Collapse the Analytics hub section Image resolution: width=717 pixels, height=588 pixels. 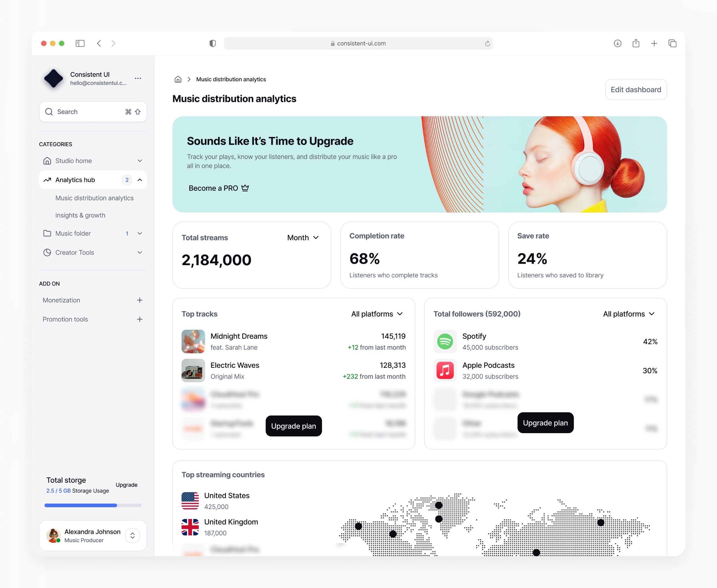[140, 180]
